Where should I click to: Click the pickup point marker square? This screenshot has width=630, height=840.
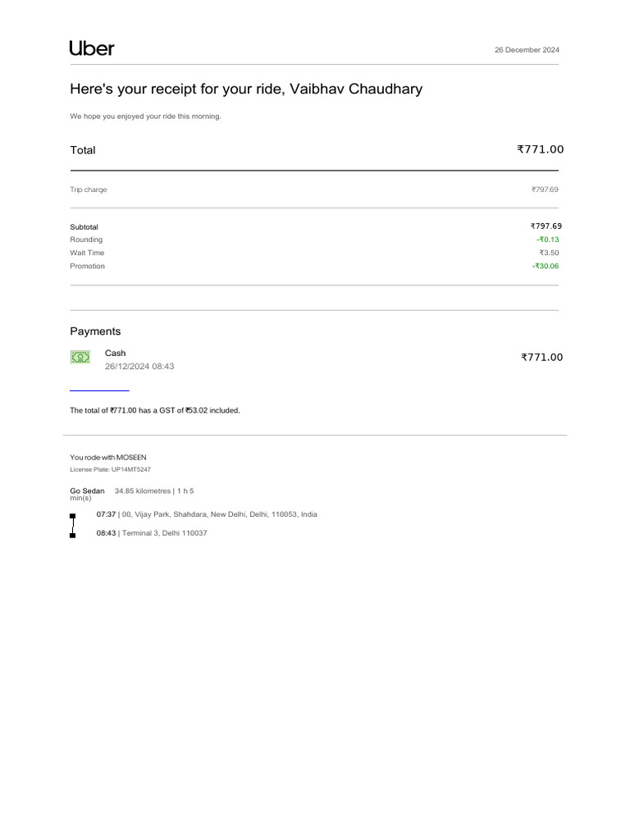click(73, 516)
